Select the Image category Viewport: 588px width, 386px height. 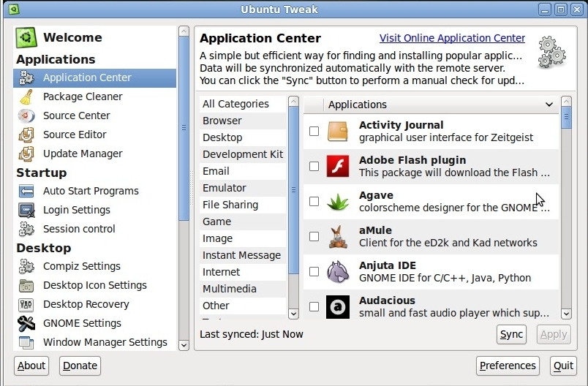pos(243,239)
